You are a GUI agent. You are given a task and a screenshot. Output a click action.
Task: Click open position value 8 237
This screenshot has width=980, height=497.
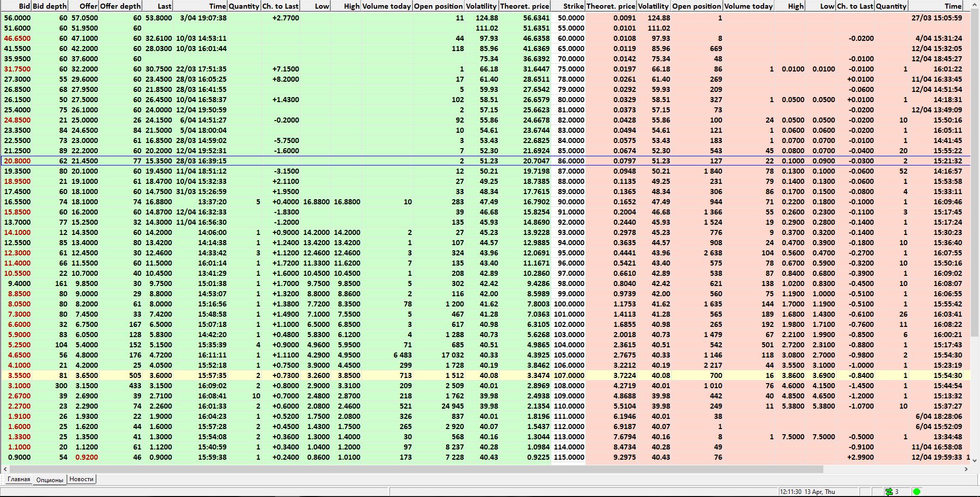[x=454, y=447]
